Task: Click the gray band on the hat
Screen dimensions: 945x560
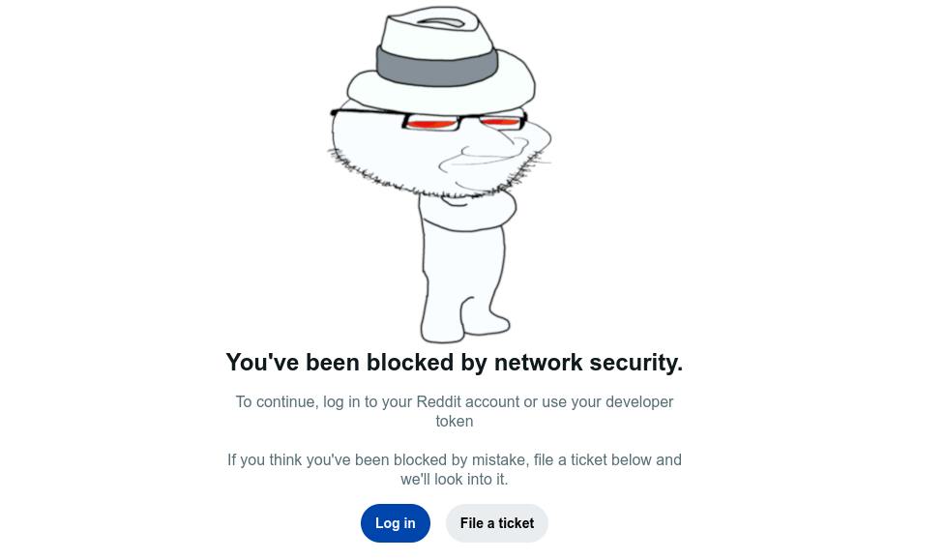Action: tap(437, 64)
